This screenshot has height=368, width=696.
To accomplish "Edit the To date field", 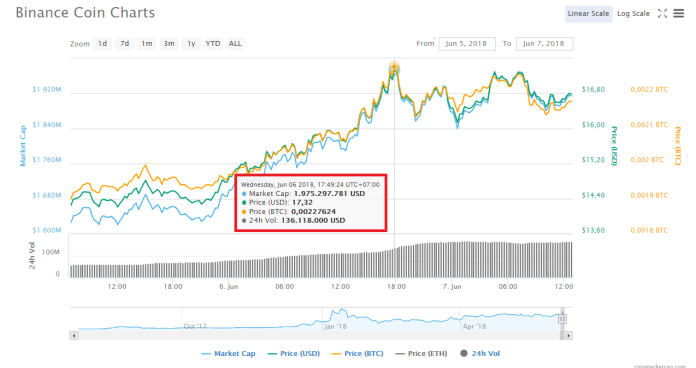I will pos(544,44).
